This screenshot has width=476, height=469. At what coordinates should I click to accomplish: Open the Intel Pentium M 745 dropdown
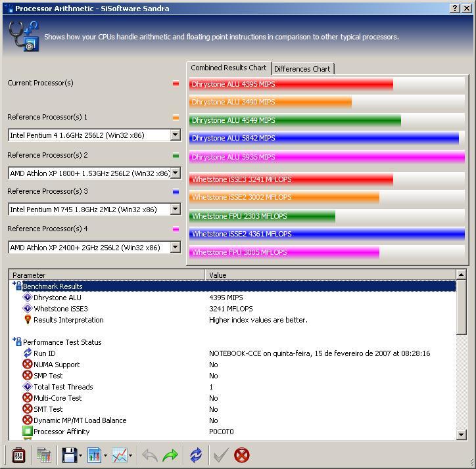176,209
